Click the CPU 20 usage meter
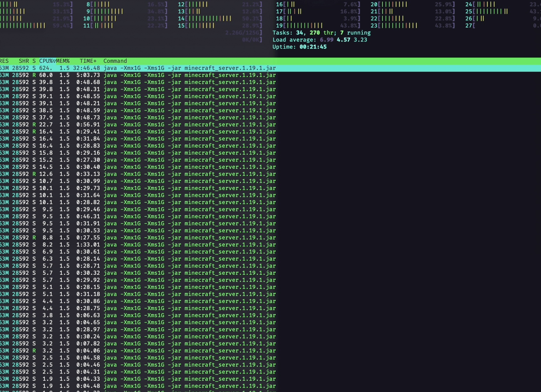The image size is (541, 392). pyautogui.click(x=413, y=4)
